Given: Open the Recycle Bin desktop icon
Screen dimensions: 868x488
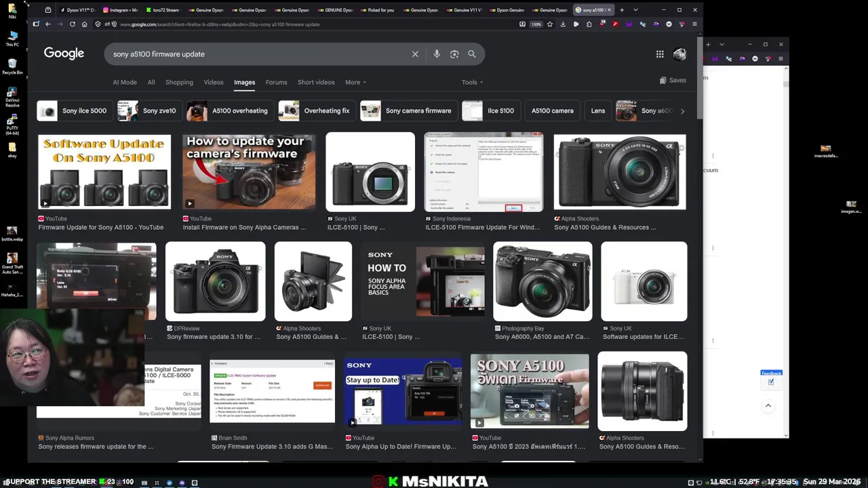Looking at the screenshot, I should [x=12, y=66].
